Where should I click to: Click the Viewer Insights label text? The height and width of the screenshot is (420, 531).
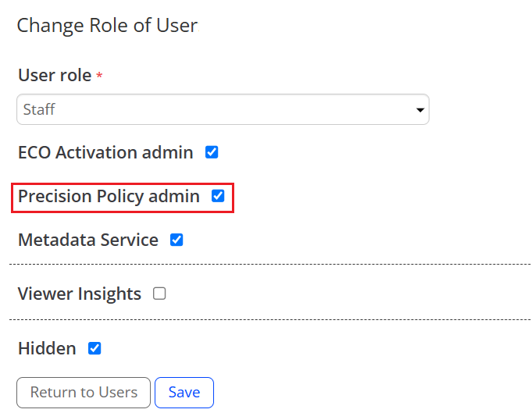tap(80, 294)
